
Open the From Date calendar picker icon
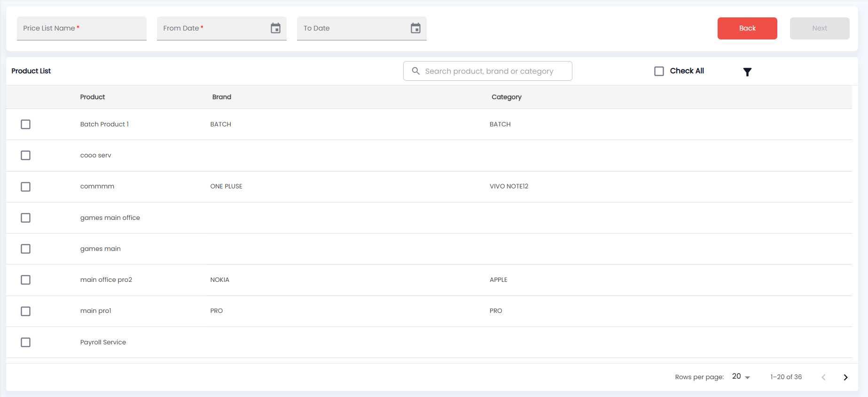click(x=275, y=28)
